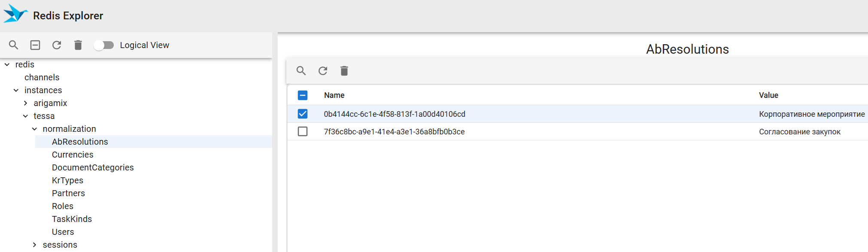Click the collapse-all icon in tree toolbar
This screenshot has width=868, height=252.
35,45
